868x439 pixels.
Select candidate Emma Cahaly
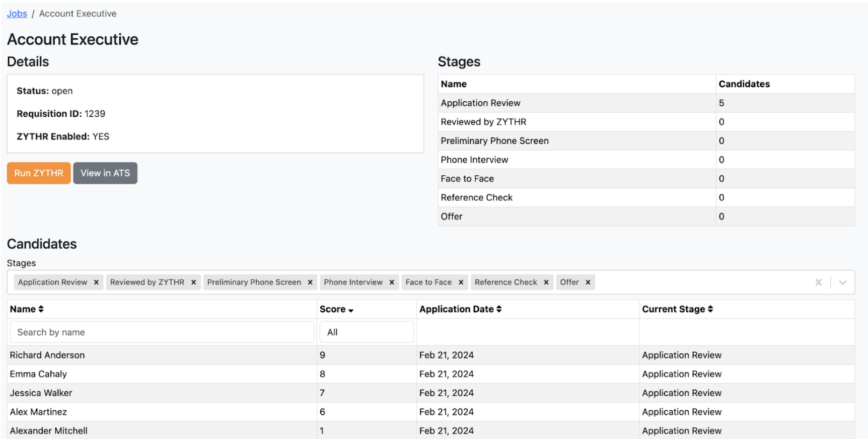[x=38, y=374]
